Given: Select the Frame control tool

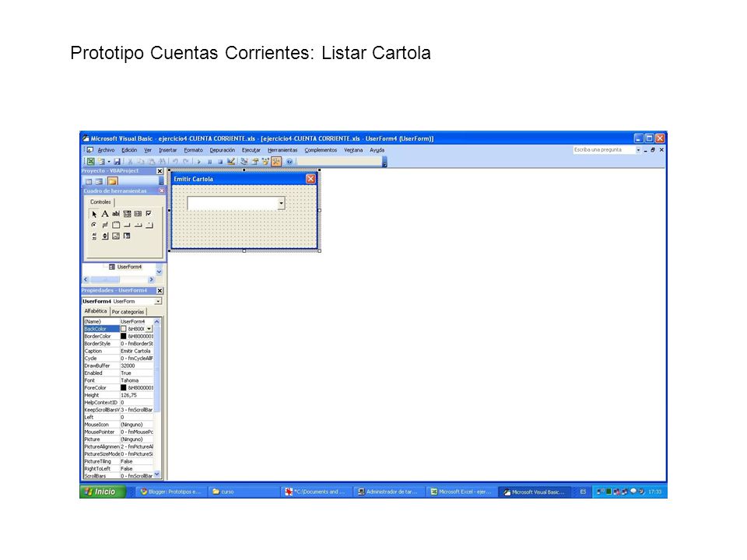Looking at the screenshot, I should coord(116,226).
